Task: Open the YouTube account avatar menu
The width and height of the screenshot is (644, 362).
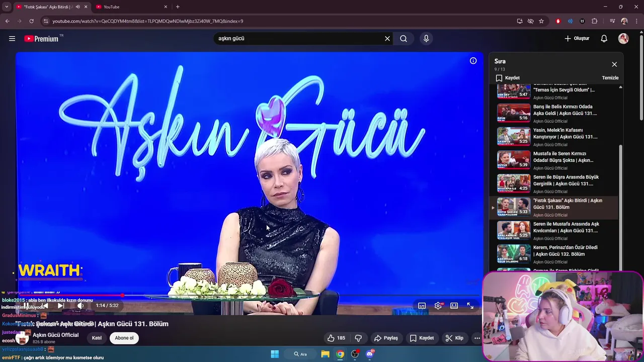Action: [x=623, y=38]
